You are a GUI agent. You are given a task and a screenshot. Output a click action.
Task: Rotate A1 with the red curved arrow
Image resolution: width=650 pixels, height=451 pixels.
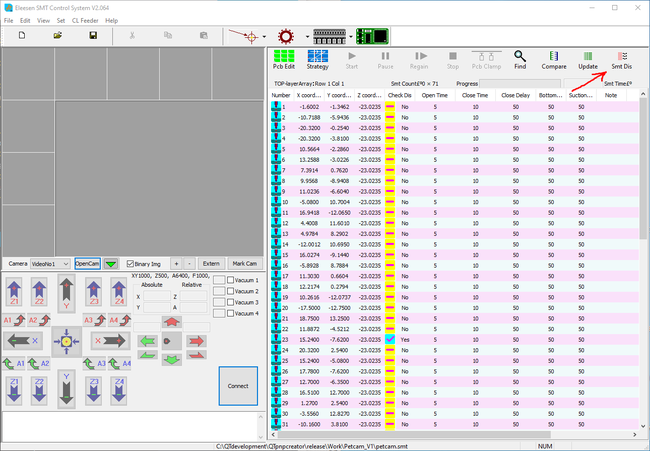(15, 320)
